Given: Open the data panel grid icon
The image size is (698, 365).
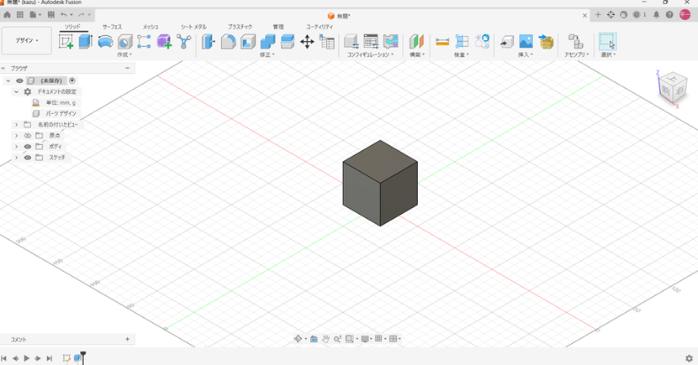Looking at the screenshot, I should tap(20, 15).
